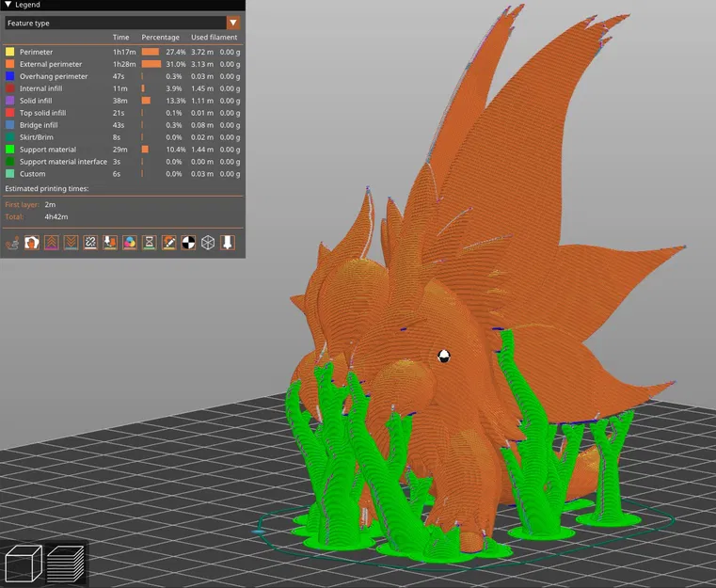Open the Feature type view dropdown

[233, 23]
